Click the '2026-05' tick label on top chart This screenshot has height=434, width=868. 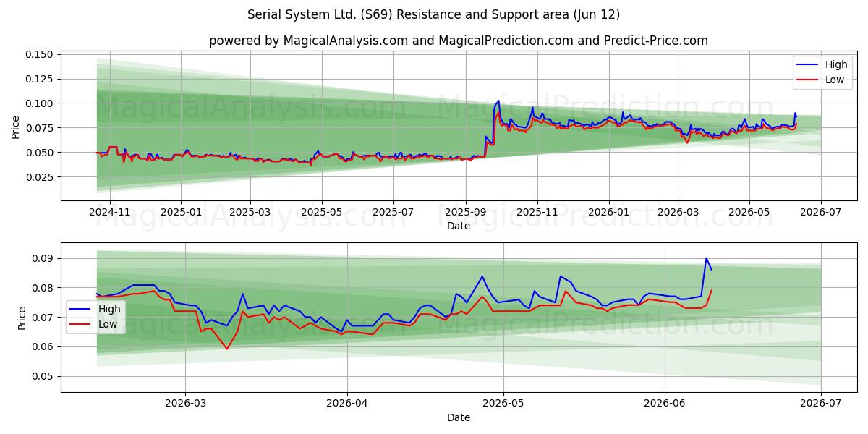(749, 212)
